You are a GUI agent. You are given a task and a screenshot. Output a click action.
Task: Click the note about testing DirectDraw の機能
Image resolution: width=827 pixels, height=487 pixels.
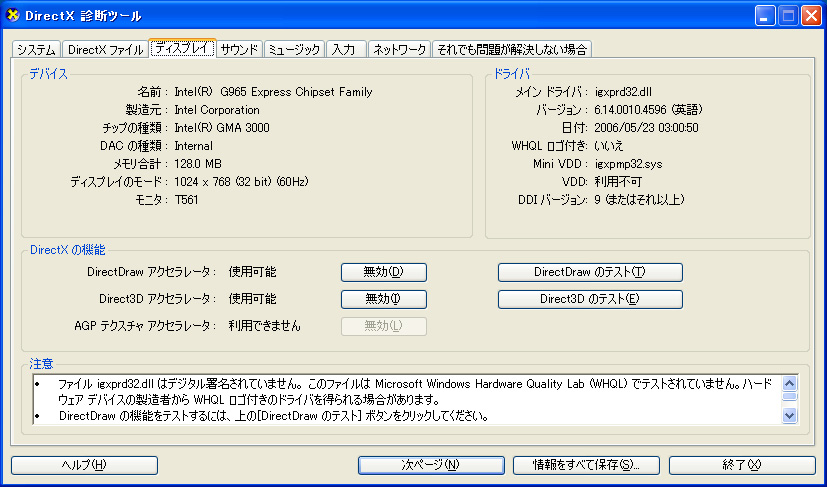pos(273,416)
